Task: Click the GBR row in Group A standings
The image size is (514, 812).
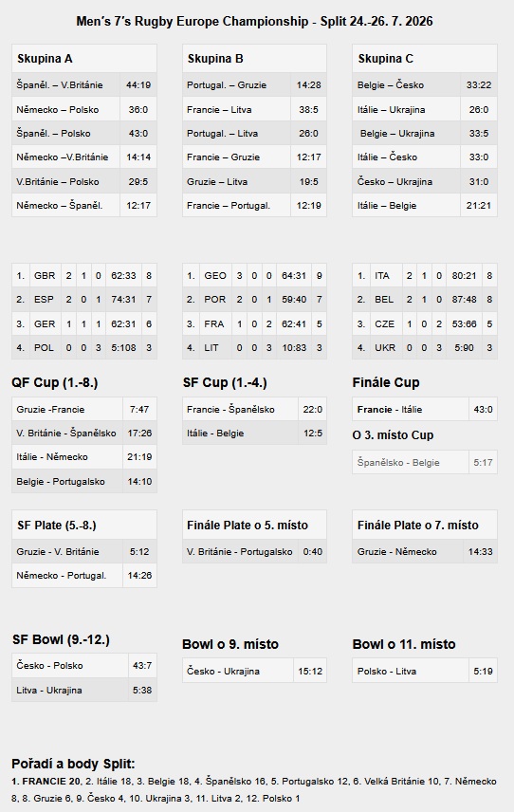Action: tap(84, 275)
